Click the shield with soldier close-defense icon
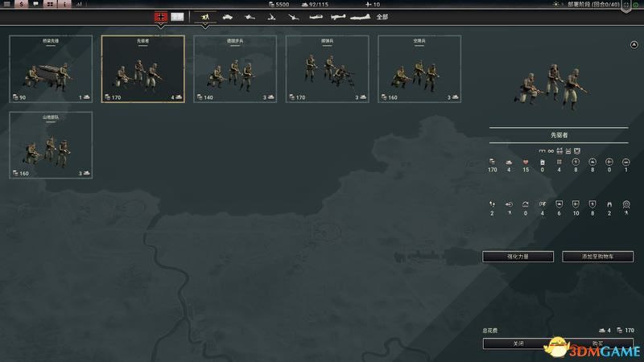Screen dimensions: 644x362 tap(592, 204)
